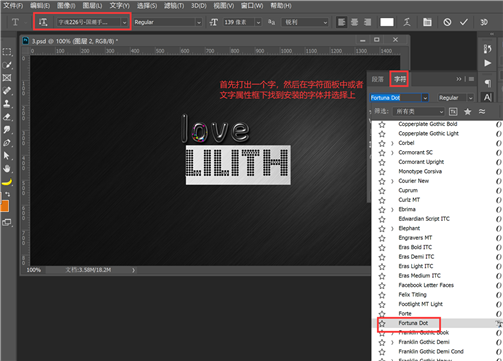This screenshot has height=361, width=503.
Task: Open the warp text dialog
Action: (x=407, y=22)
